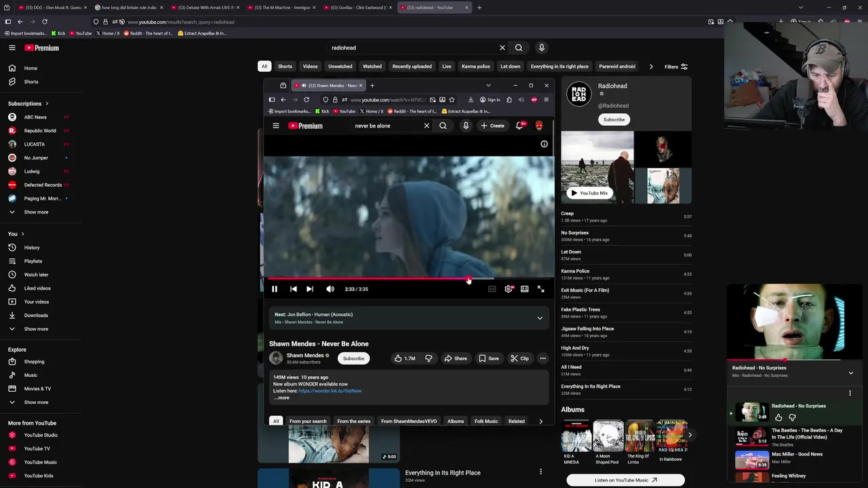
Task: Open more actions menu beside Clip
Action: click(x=542, y=359)
